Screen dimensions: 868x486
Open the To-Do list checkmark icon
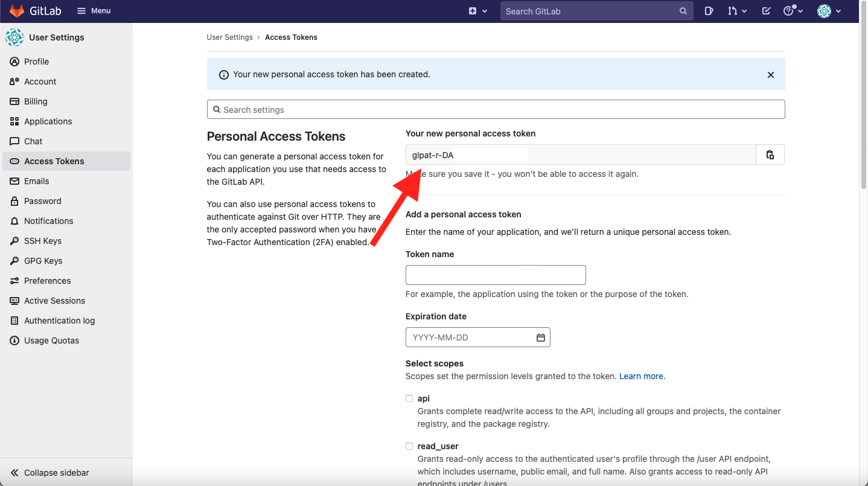coord(766,11)
